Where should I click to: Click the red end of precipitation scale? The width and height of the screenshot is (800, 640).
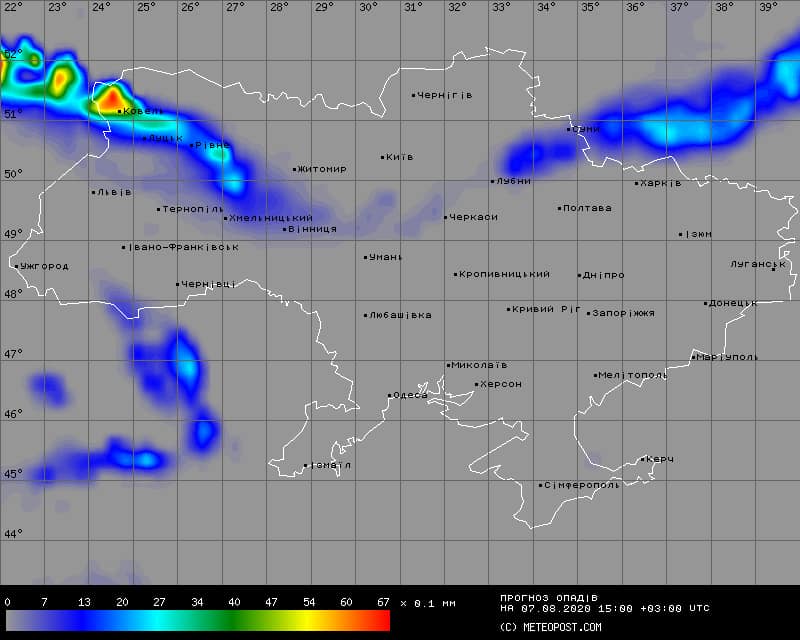click(x=380, y=621)
